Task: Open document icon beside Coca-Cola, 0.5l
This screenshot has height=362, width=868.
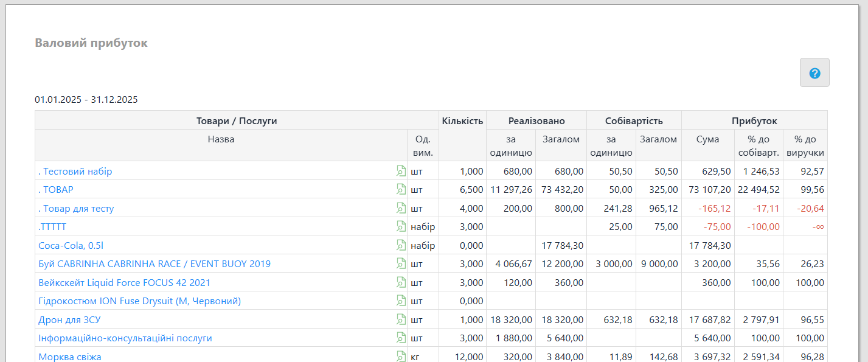Action: click(x=401, y=245)
